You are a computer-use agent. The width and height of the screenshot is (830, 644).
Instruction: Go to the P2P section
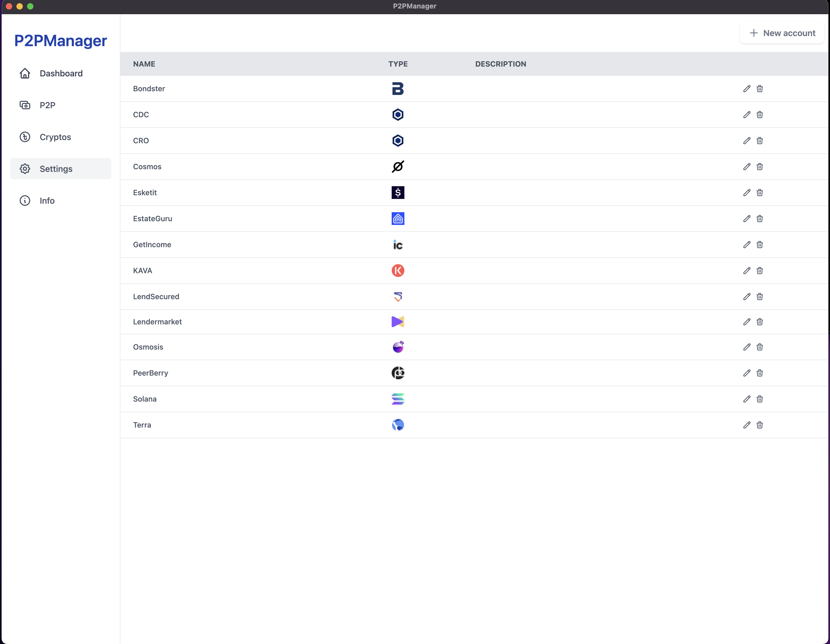(47, 105)
